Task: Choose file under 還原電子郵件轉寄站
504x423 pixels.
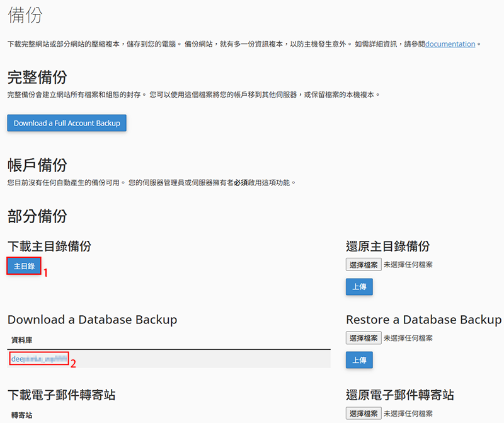Action: point(364,414)
